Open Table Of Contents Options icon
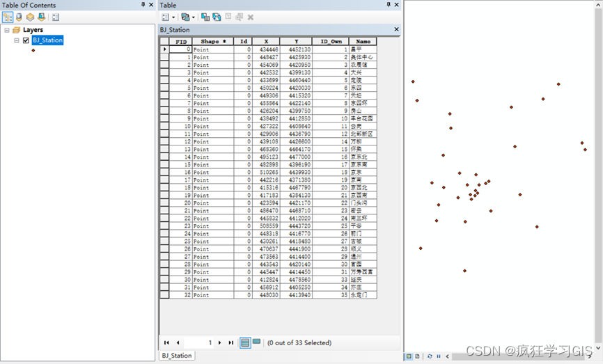603x364 pixels. tap(56, 17)
